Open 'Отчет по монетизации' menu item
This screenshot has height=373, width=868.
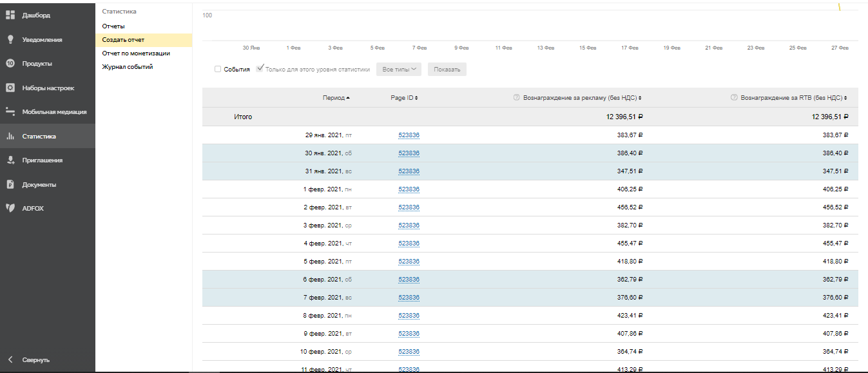136,53
